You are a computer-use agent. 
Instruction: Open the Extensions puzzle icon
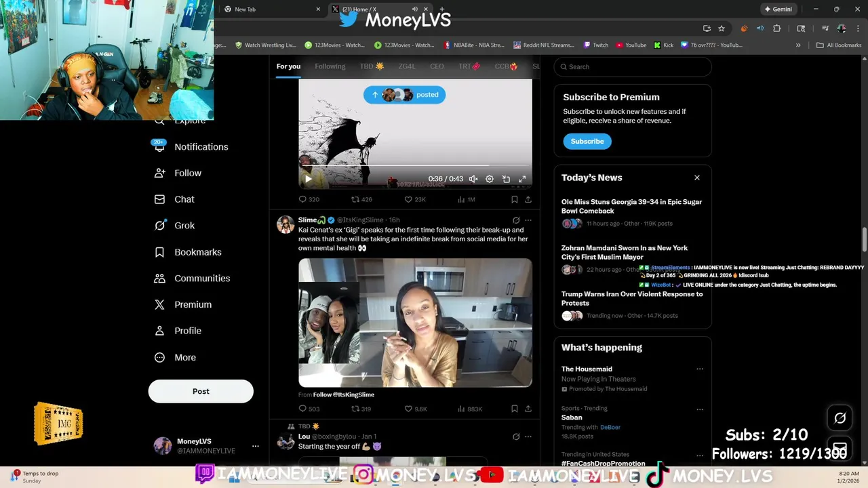[x=777, y=28]
